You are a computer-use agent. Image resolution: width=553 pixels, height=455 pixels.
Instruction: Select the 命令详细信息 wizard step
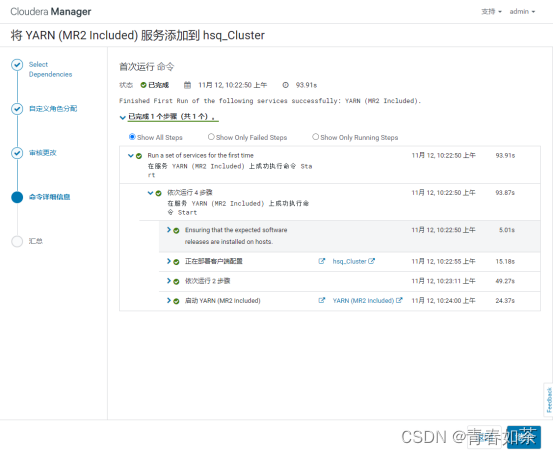click(49, 197)
